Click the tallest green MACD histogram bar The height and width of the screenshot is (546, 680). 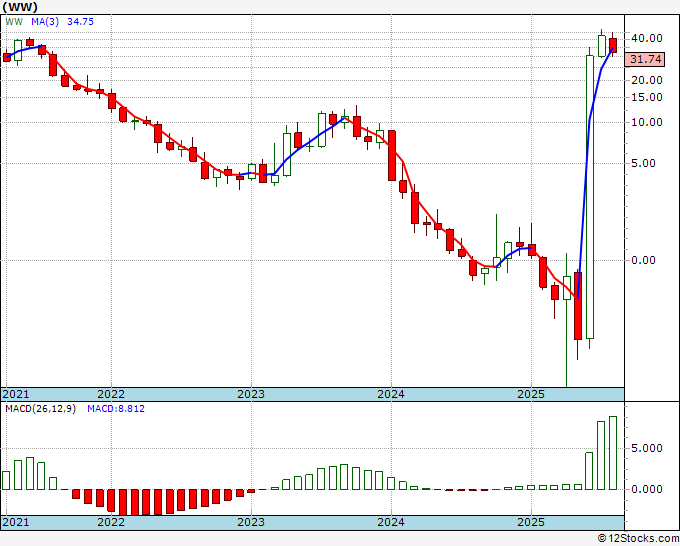click(613, 453)
